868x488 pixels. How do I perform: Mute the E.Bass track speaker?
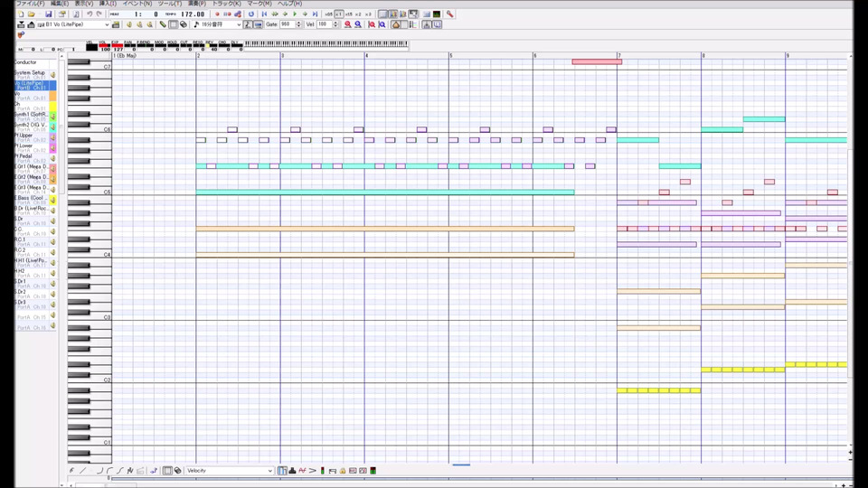53,201
